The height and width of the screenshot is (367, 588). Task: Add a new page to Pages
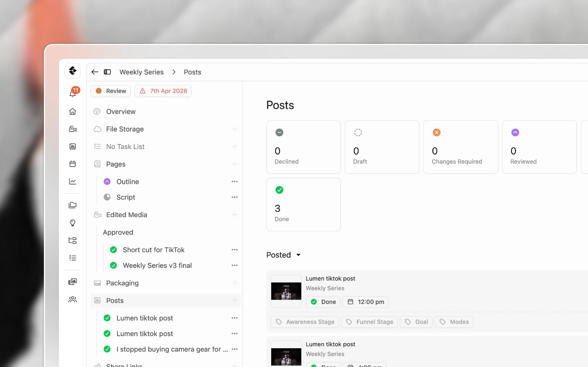click(234, 164)
